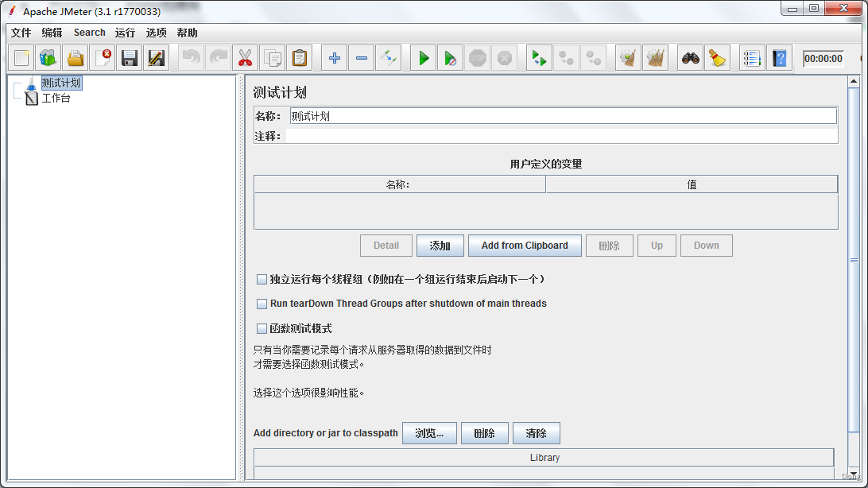Expand all nodes with the plus icon
868x488 pixels.
pos(335,58)
